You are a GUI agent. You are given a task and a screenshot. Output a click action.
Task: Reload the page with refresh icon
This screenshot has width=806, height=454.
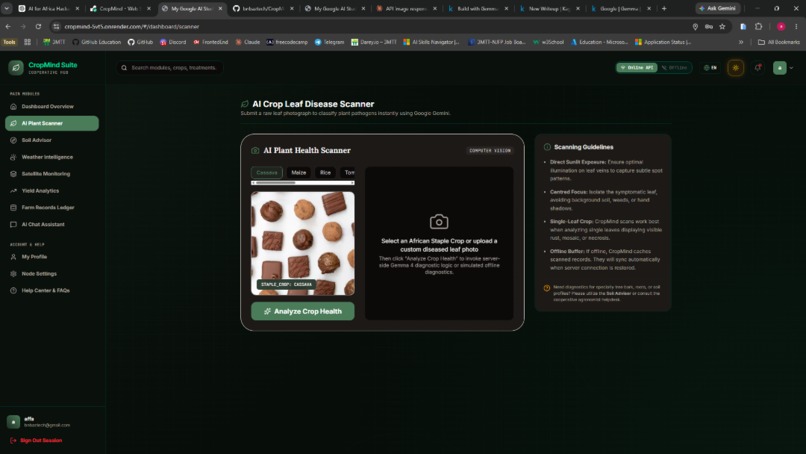[x=38, y=26]
